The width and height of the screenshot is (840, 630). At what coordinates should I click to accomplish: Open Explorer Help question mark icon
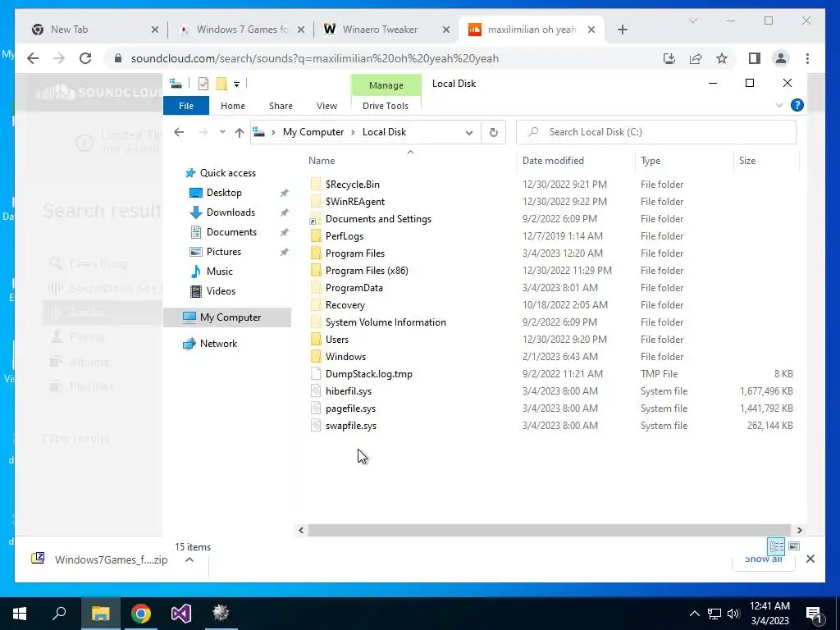pos(797,106)
